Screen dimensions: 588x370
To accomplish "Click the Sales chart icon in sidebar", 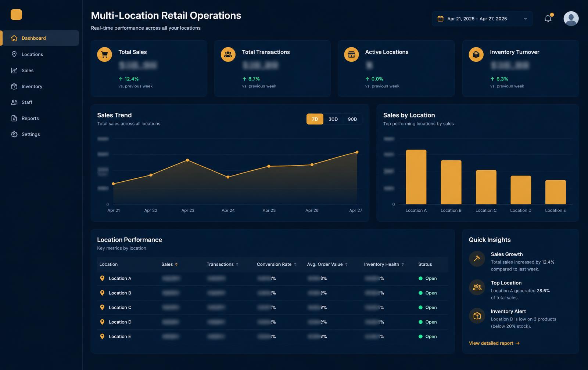I will click(14, 70).
